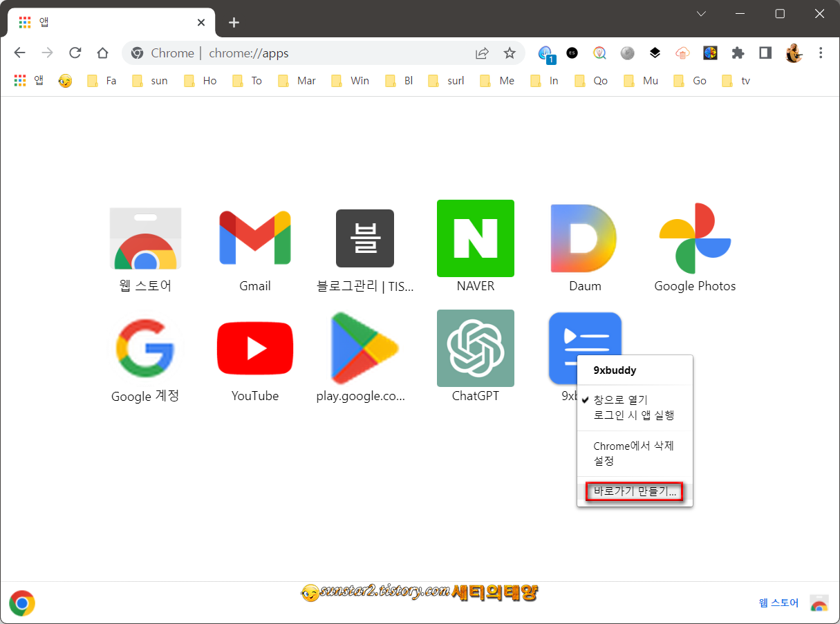Open the tv bookmark folder
The height and width of the screenshot is (624, 840).
pyautogui.click(x=736, y=81)
